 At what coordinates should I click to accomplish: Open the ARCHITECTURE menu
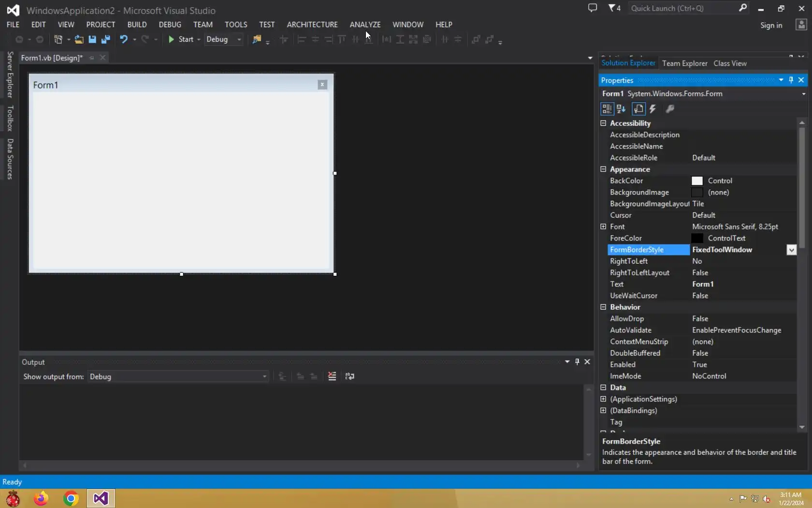312,25
